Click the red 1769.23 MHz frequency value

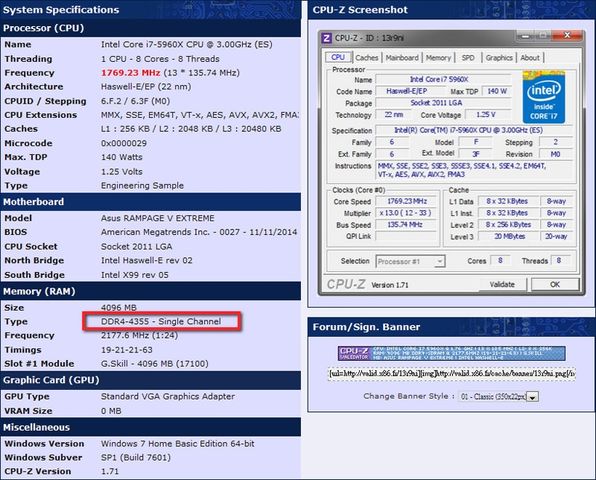pos(130,73)
